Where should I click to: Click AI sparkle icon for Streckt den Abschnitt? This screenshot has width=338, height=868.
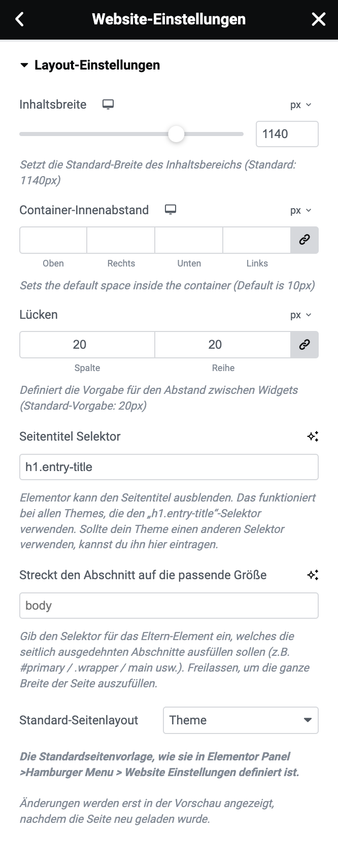click(x=313, y=575)
